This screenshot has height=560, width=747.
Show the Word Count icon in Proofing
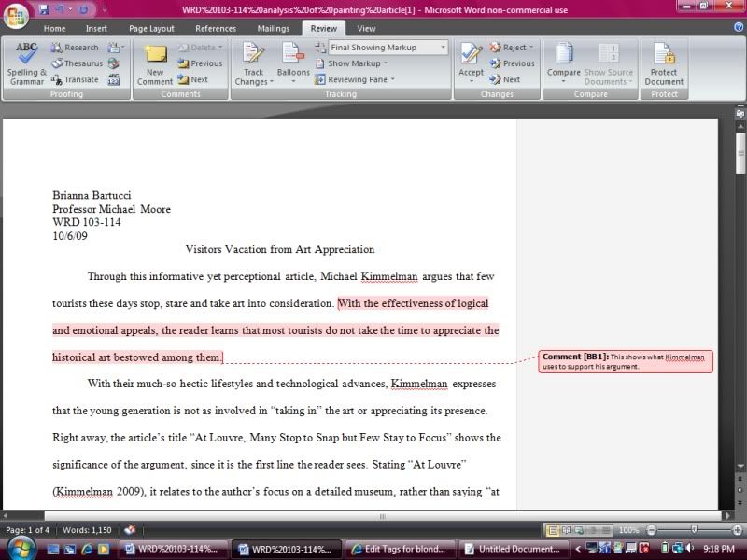113,79
